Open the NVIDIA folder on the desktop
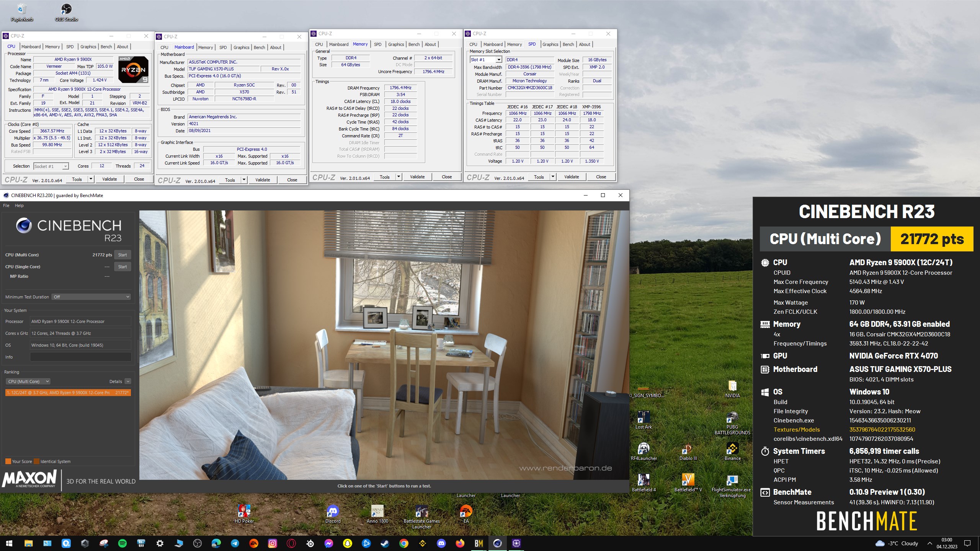This screenshot has width=980, height=551. pyautogui.click(x=732, y=388)
